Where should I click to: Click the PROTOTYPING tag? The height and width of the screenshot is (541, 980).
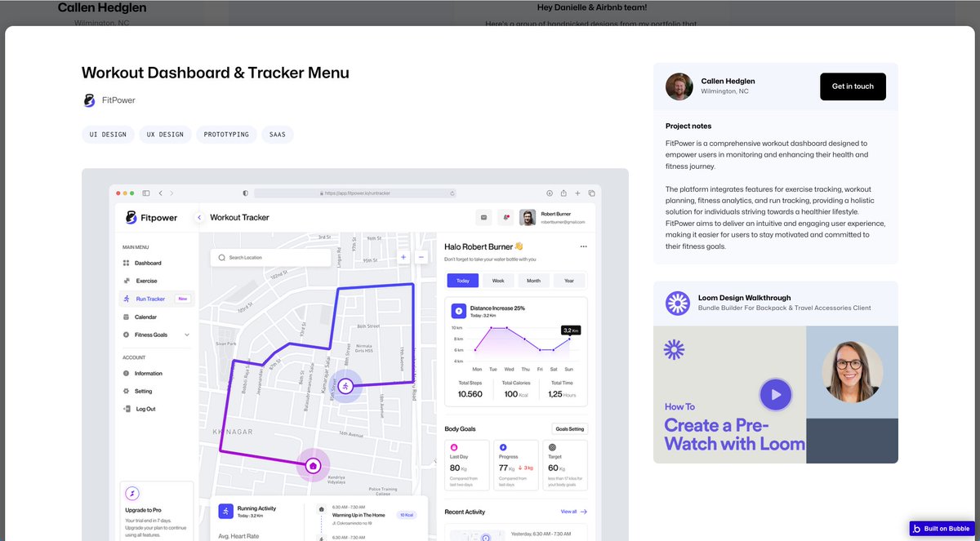click(x=226, y=134)
